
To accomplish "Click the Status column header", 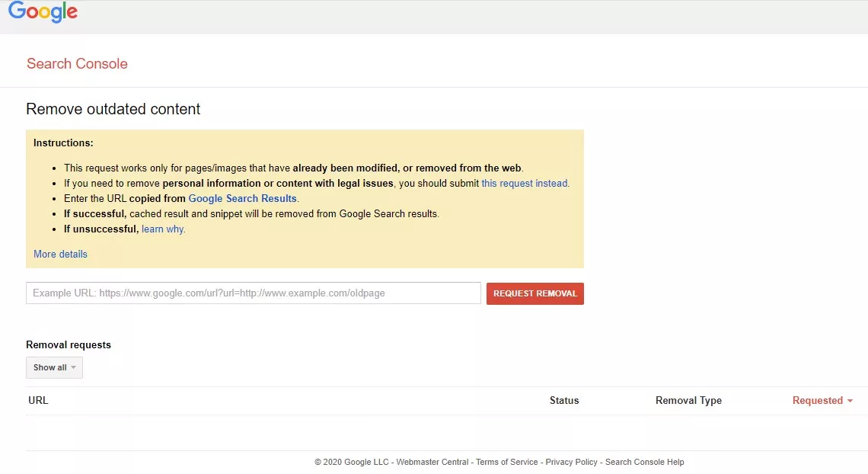I will 564,400.
